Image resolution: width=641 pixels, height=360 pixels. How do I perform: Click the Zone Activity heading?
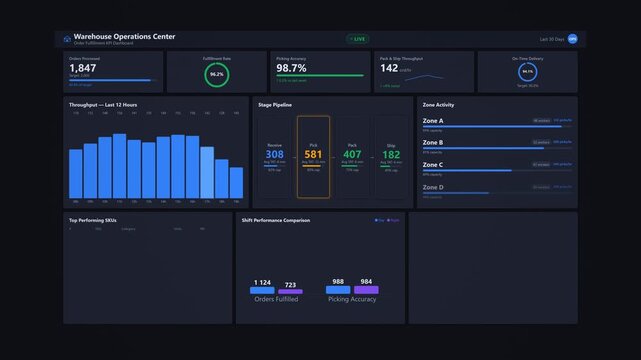click(438, 105)
